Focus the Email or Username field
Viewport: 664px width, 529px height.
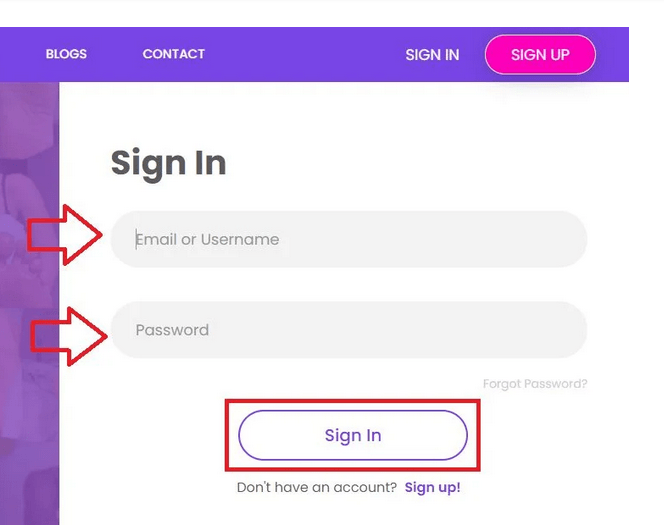pos(348,239)
